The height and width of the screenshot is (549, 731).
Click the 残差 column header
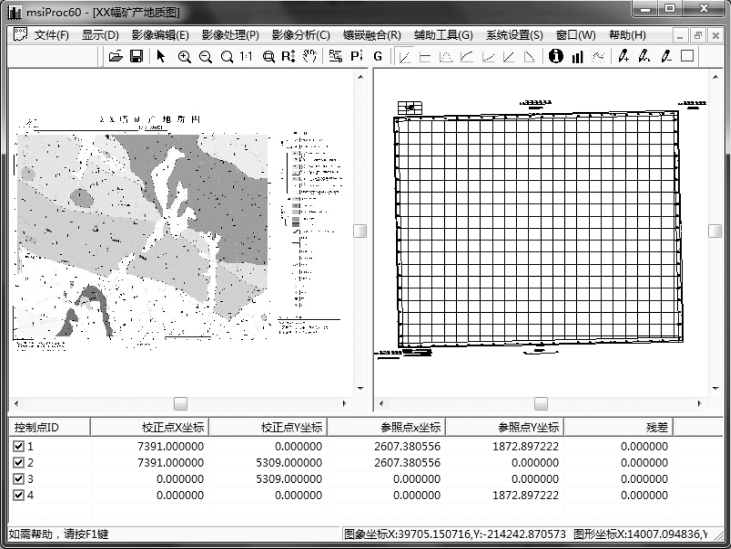click(x=618, y=427)
